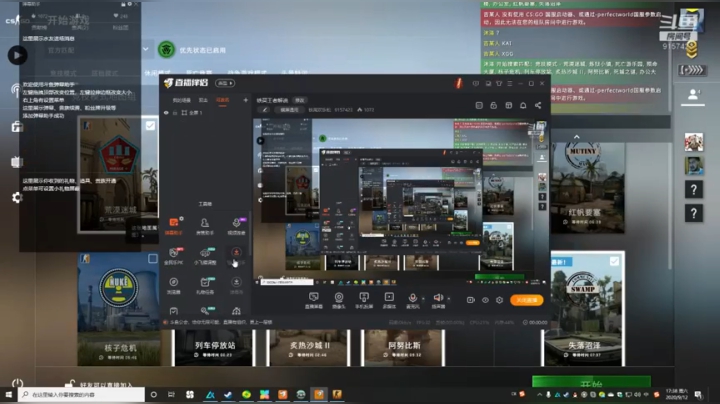Select the 列车停放站 map card
Screen dimensions: 720x404
214,348
